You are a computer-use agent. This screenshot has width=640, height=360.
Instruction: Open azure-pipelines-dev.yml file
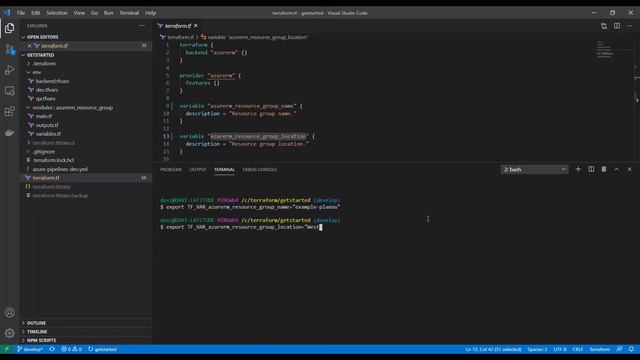(60, 169)
